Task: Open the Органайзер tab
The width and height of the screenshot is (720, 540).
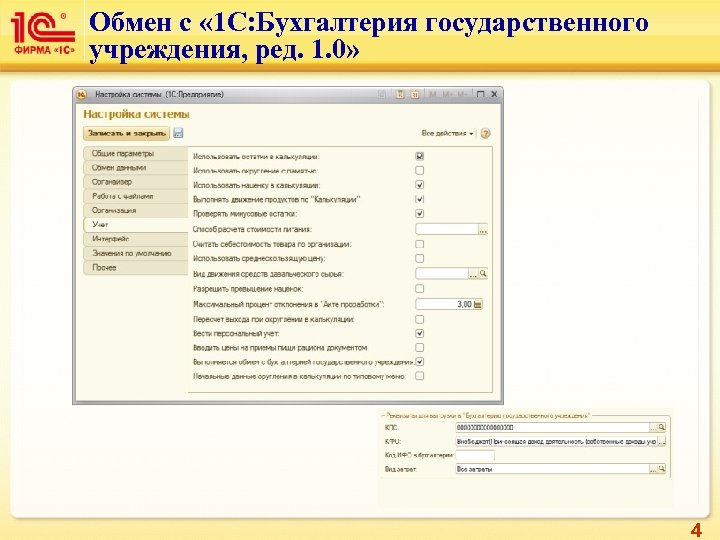Action: (x=135, y=182)
